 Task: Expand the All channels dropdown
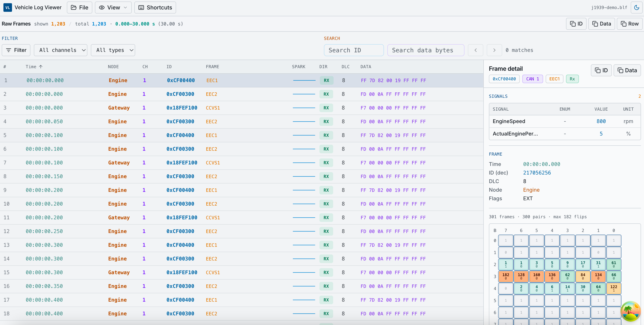[x=60, y=50]
